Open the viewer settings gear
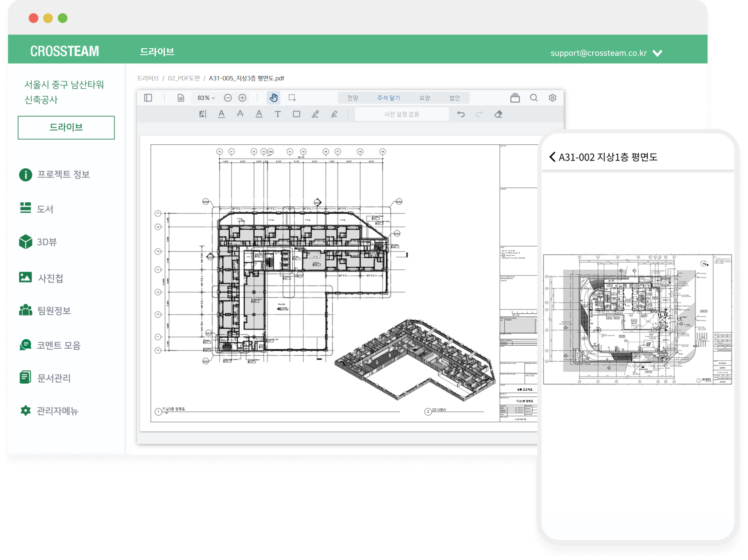The width and height of the screenshot is (748, 560). 553,98
